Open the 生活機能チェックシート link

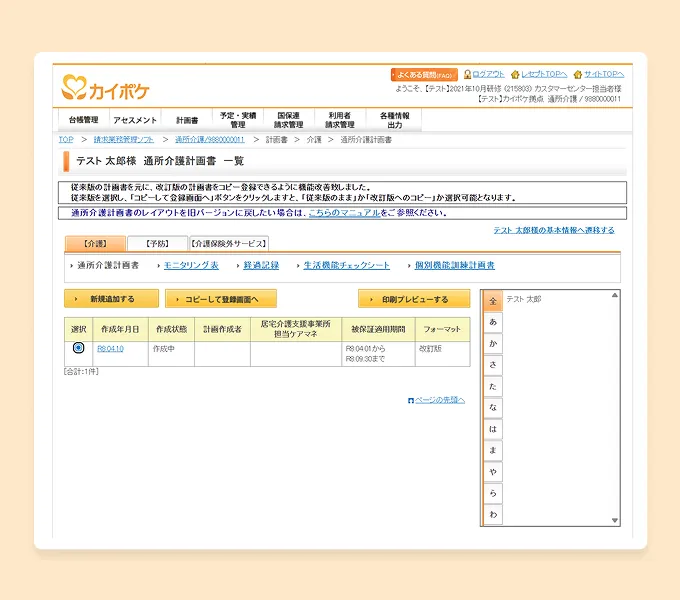click(347, 265)
